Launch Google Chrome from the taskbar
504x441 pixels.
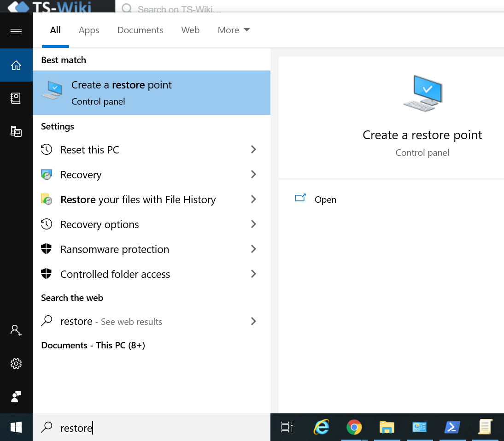(x=354, y=428)
